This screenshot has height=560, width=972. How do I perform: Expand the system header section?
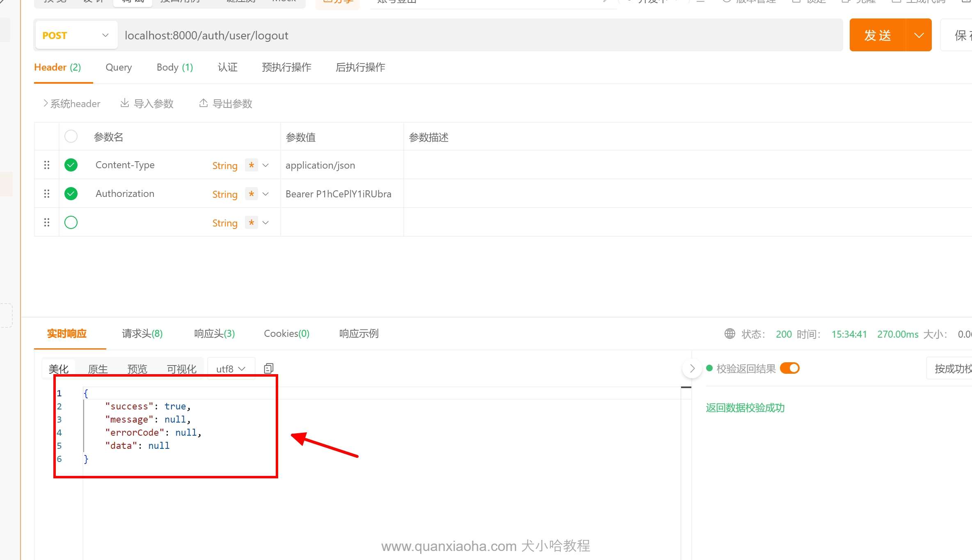pyautogui.click(x=72, y=103)
